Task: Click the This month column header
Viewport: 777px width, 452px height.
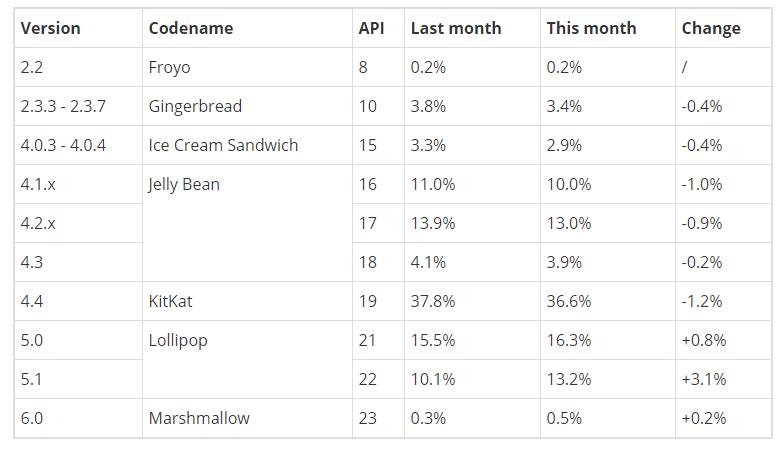Action: pos(591,28)
